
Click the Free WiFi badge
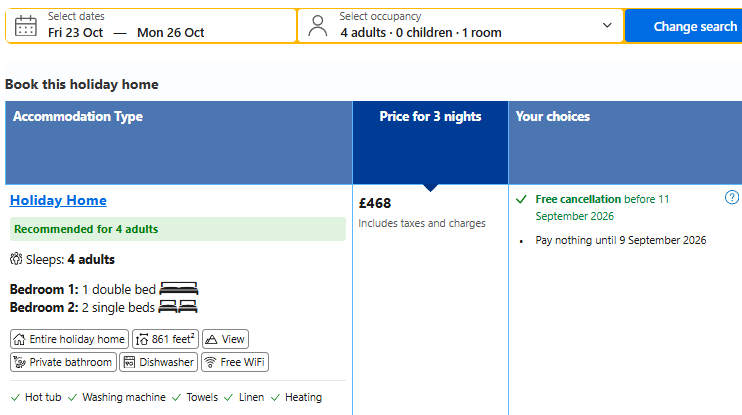click(235, 362)
